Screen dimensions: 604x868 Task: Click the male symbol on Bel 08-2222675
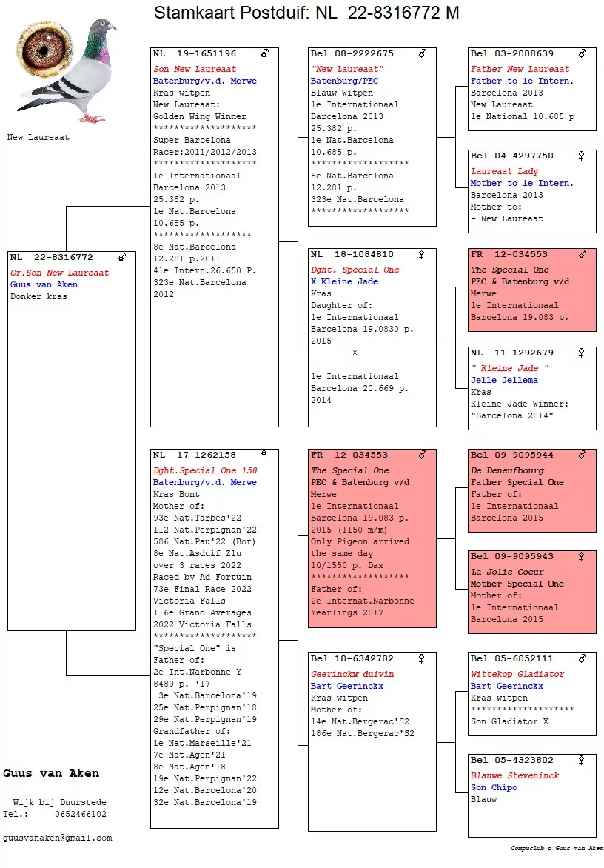pos(423,53)
